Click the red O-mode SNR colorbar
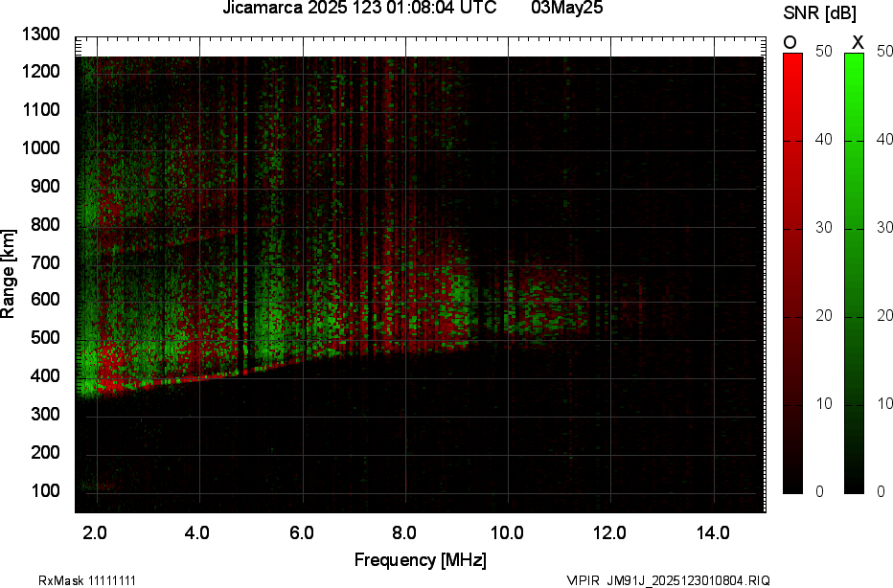Image resolution: width=893 pixels, height=588 pixels. click(x=792, y=273)
